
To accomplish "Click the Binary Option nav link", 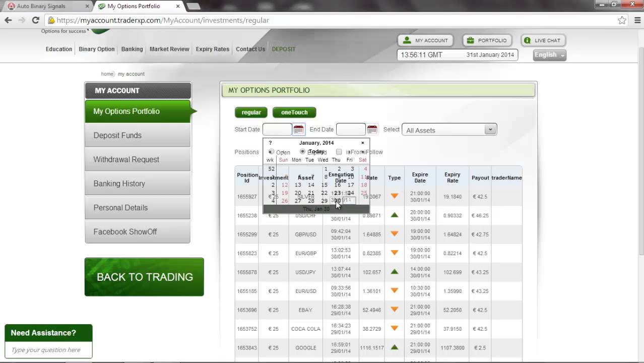I will [x=97, y=49].
